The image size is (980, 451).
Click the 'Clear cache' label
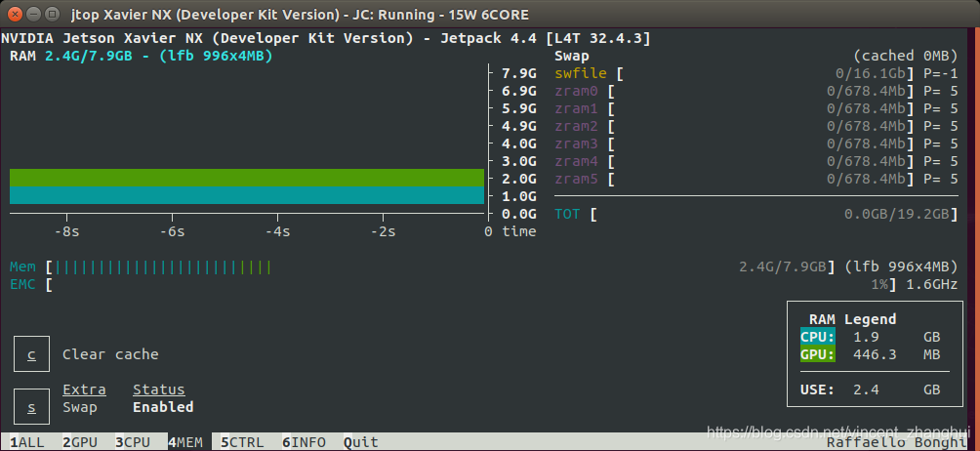coord(110,354)
